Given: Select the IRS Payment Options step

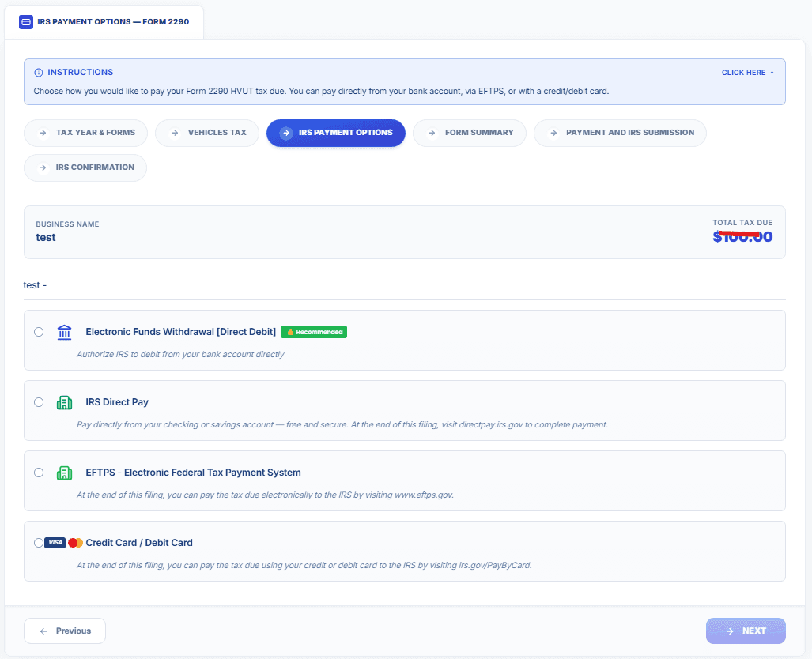Looking at the screenshot, I should click(x=335, y=133).
